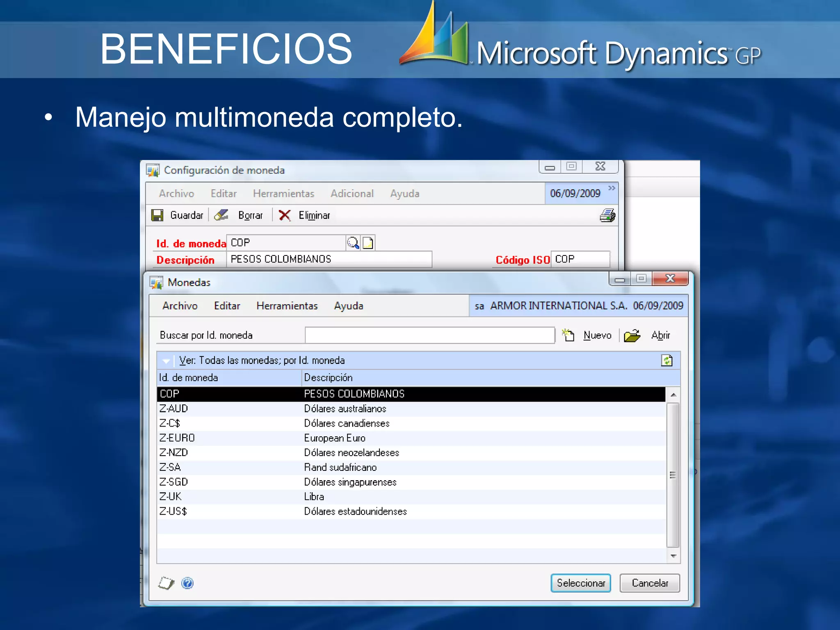The height and width of the screenshot is (630, 840).
Task: Click the Nuevo new-record icon
Action: coord(568,335)
